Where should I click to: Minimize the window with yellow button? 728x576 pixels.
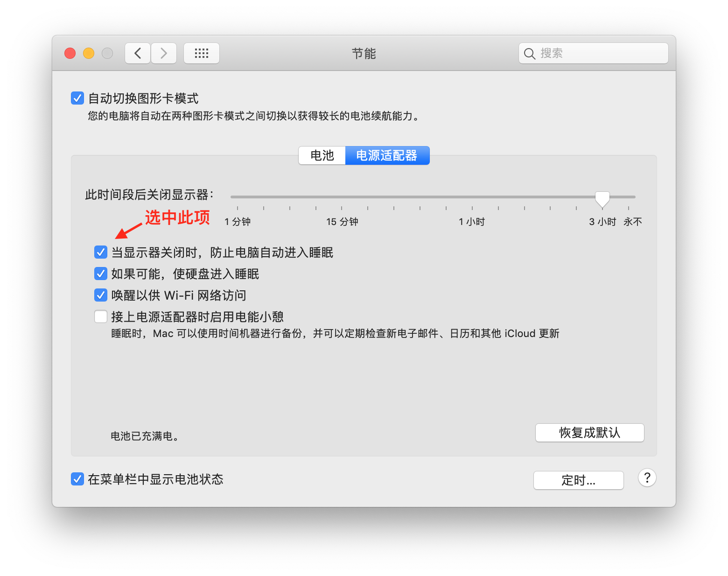coord(89,53)
